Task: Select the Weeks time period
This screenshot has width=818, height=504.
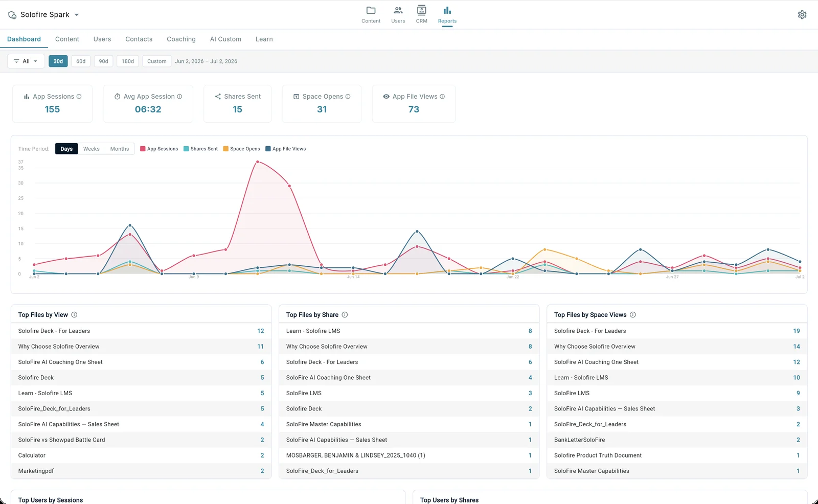Action: click(92, 149)
